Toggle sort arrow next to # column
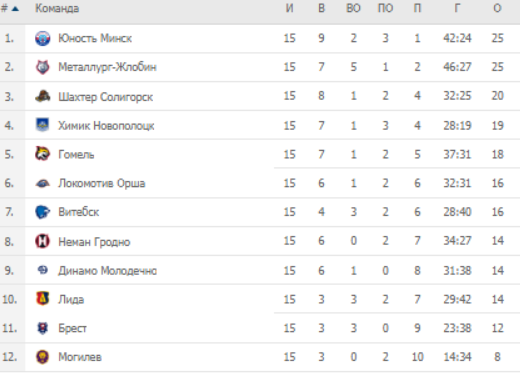 [15, 9]
